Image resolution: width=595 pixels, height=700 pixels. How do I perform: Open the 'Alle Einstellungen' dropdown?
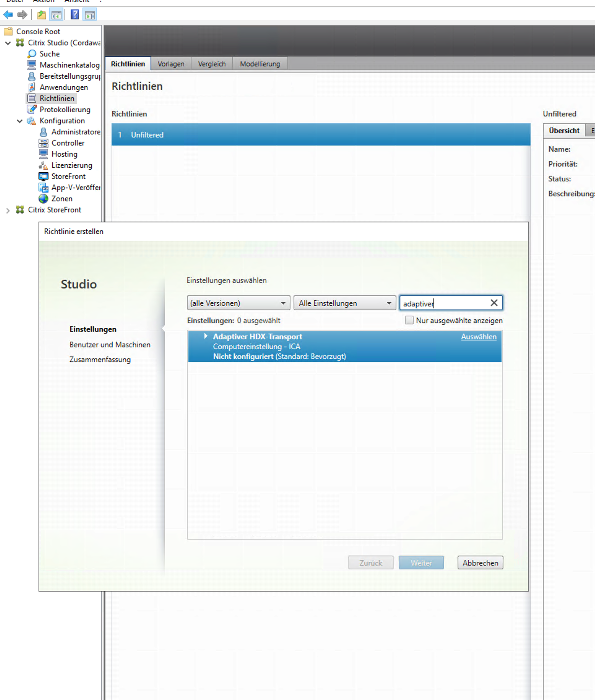pos(345,303)
